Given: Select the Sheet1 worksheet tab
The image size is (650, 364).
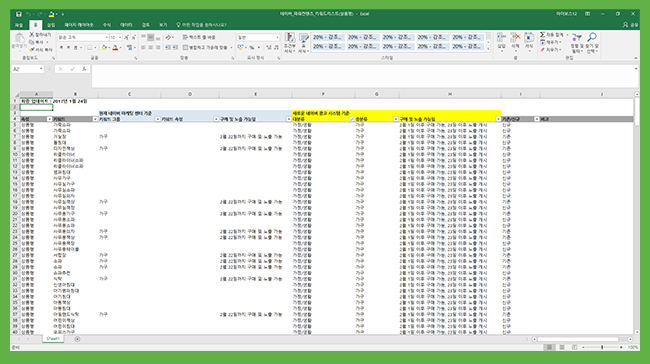Looking at the screenshot, I should tap(53, 339).
